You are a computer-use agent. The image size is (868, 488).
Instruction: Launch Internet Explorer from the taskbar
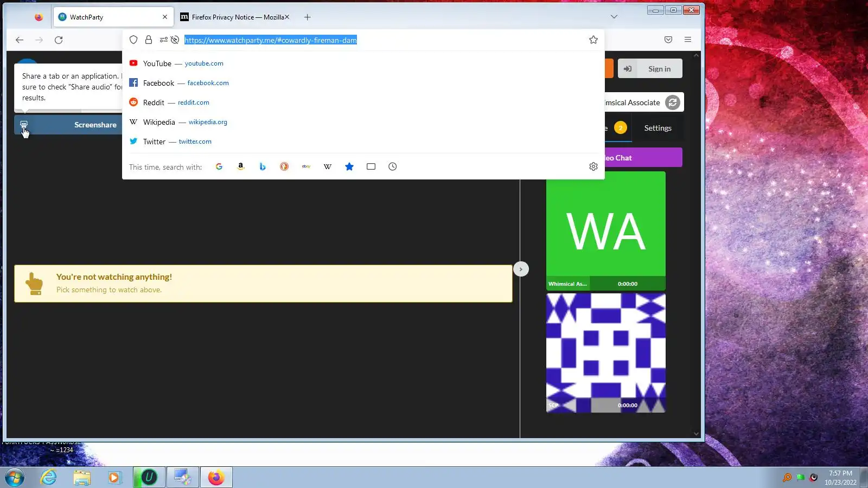tap(49, 477)
